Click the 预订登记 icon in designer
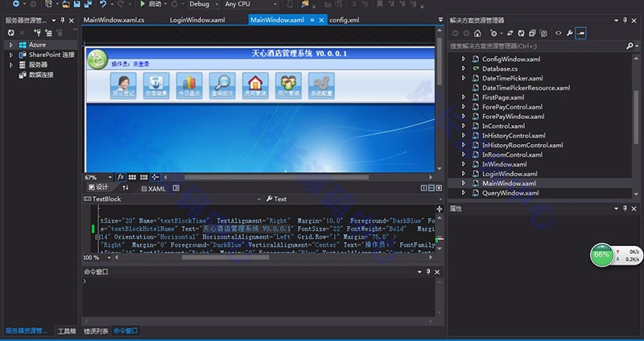This screenshot has height=341, width=644. pyautogui.click(x=123, y=86)
